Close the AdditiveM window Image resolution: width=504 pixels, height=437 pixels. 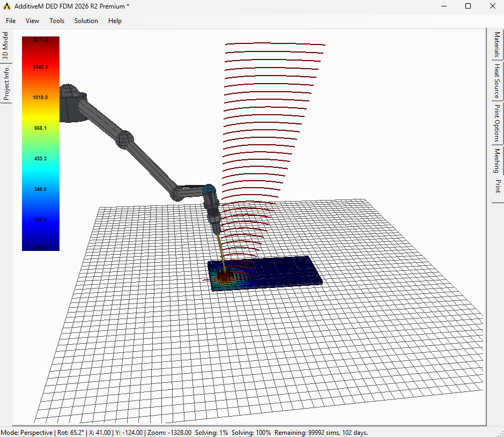[x=492, y=6]
